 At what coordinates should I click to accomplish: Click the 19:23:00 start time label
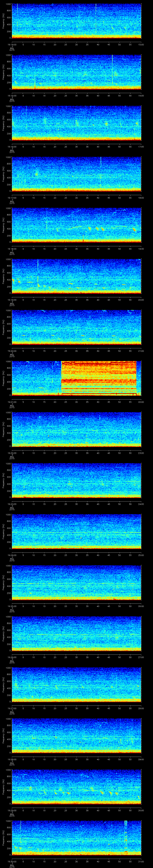[x=12, y=504]
